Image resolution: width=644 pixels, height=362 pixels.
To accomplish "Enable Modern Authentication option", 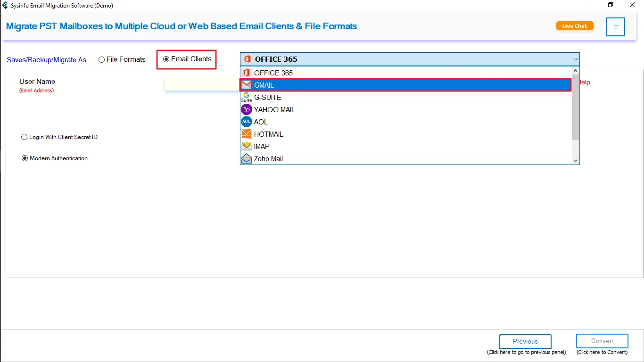I will 25,158.
